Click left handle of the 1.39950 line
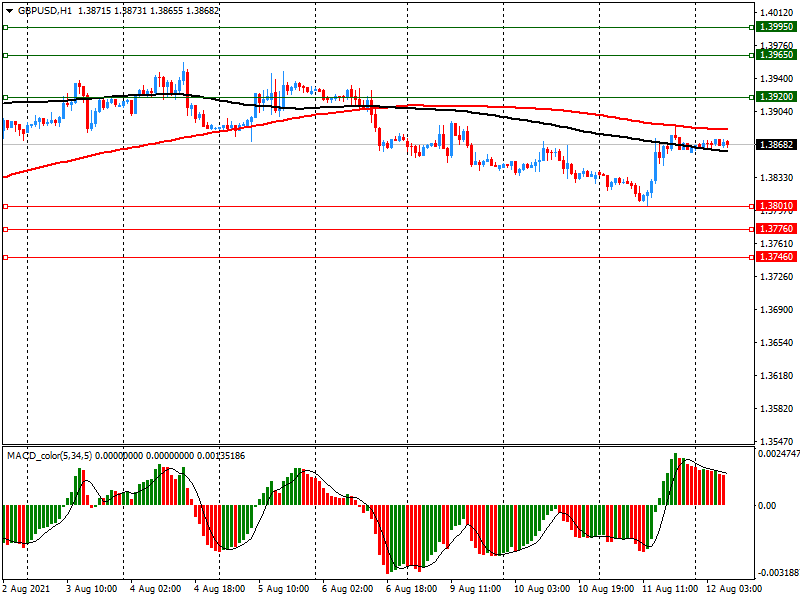 pos(6,28)
